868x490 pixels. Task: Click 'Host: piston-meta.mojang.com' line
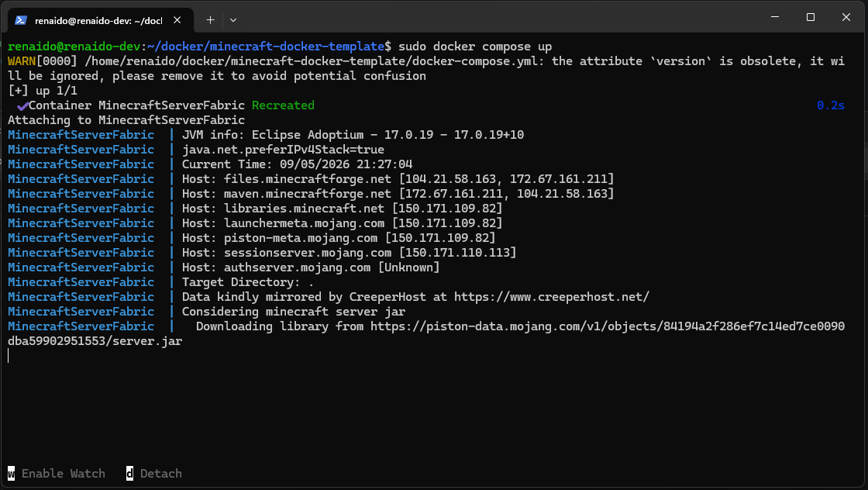[339, 237]
